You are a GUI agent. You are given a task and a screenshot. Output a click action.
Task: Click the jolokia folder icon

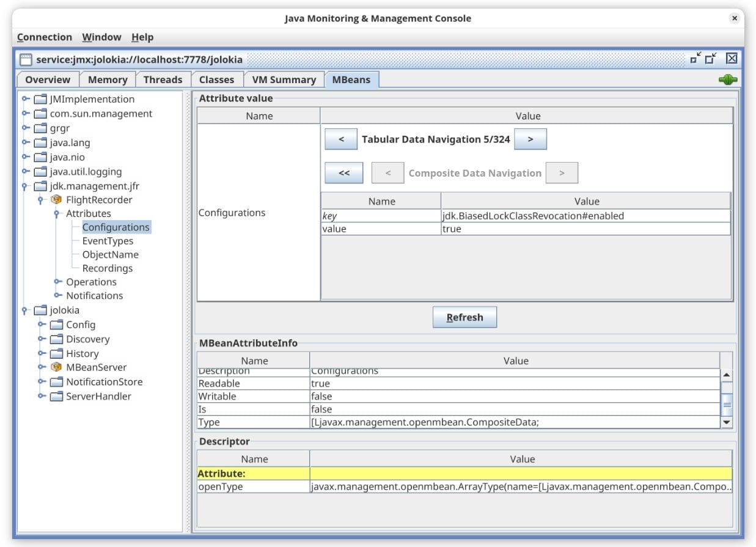pyautogui.click(x=40, y=310)
